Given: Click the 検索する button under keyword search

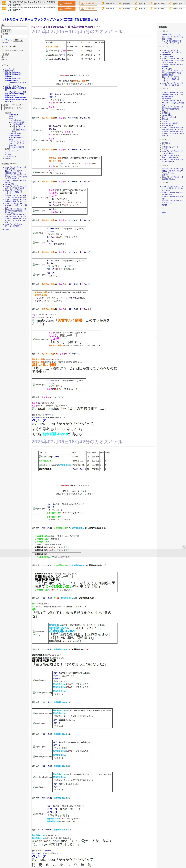Looking at the screenshot, I should (6, 31).
